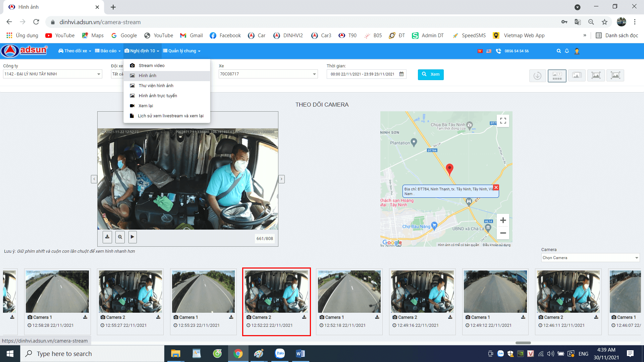Image resolution: width=644 pixels, height=362 pixels.
Task: Download the current camera image below viewer
Action: point(107,237)
